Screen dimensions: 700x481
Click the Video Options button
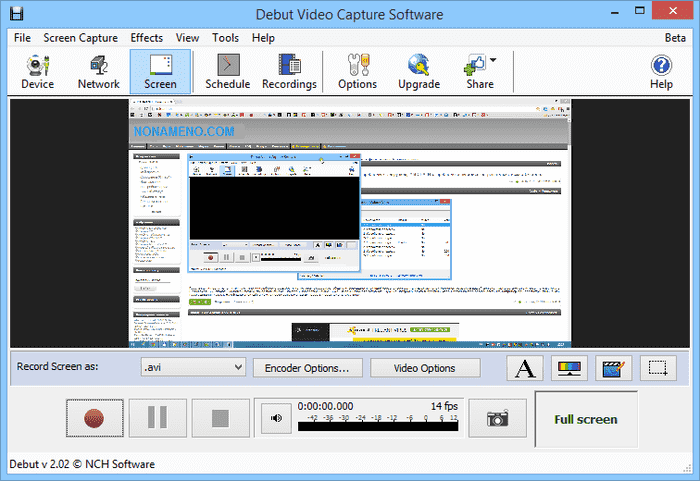coord(424,368)
